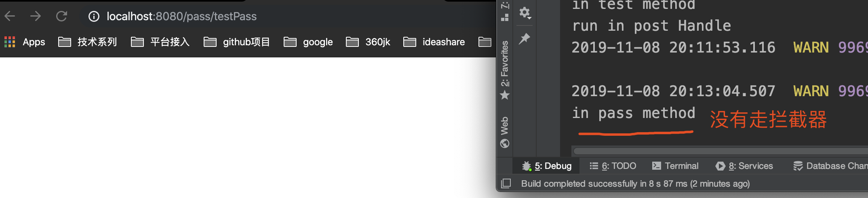
Task: Open the 平台接入 bookmark folder
Action: tap(160, 42)
